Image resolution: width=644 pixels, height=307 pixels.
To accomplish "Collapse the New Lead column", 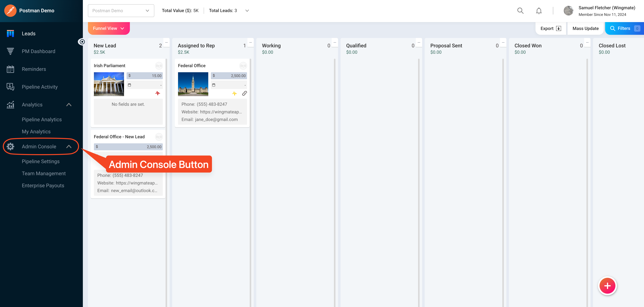I will pyautogui.click(x=166, y=42).
